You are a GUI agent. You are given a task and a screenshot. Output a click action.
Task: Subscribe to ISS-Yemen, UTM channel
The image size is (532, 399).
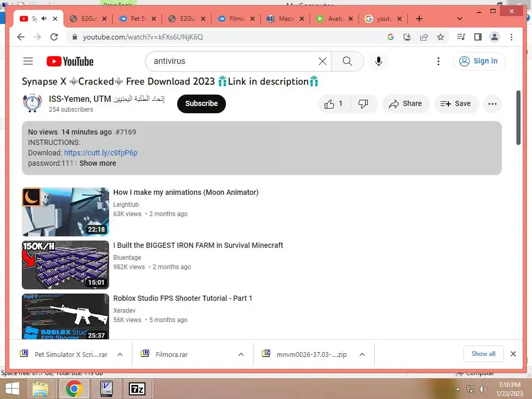pos(202,104)
